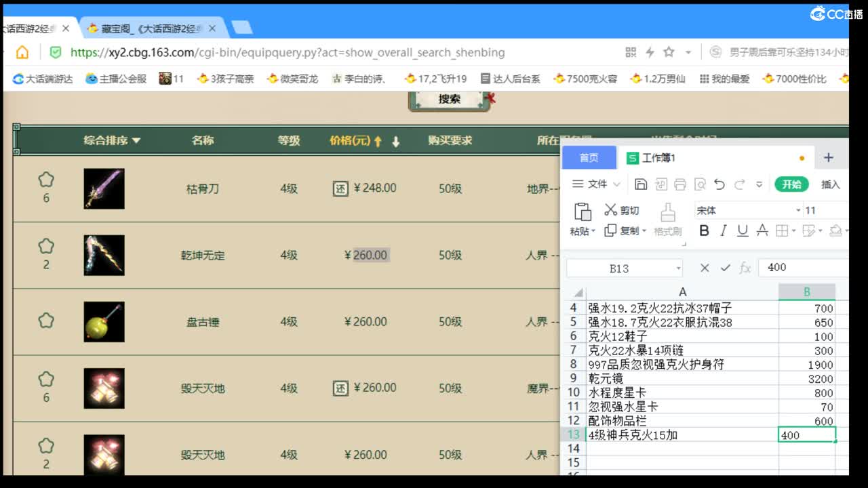Click the paste clipboard icon

pos(583,211)
